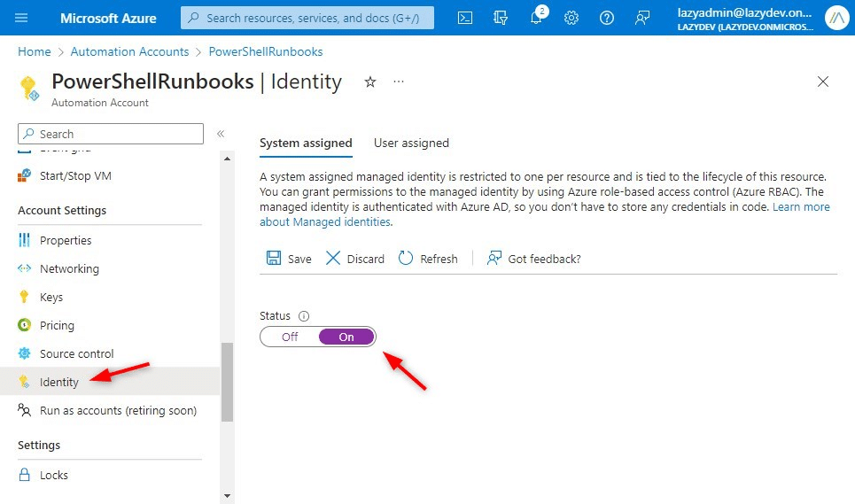The height and width of the screenshot is (504, 855).
Task: Switch to the User assigned tab
Action: pos(411,143)
